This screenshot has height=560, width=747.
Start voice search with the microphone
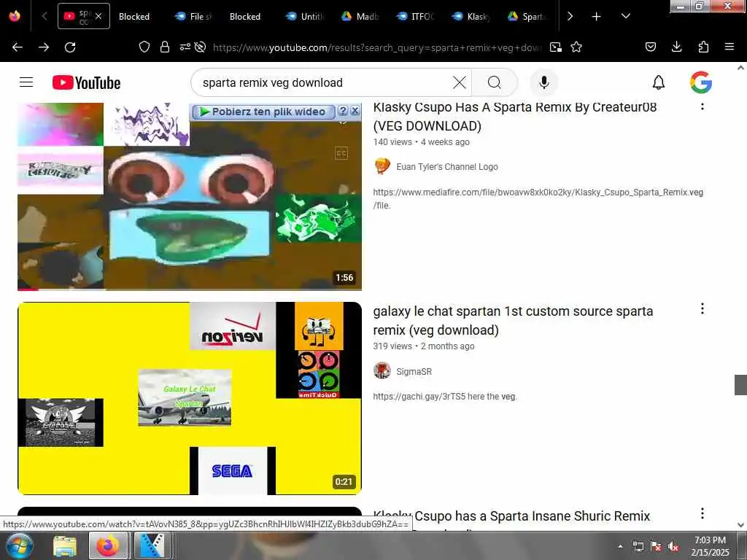tap(543, 82)
